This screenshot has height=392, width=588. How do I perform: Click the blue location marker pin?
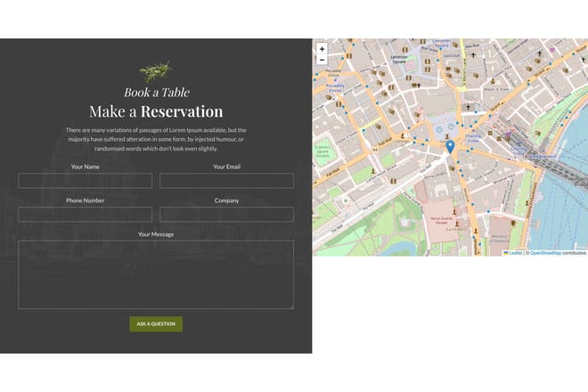coord(450,147)
